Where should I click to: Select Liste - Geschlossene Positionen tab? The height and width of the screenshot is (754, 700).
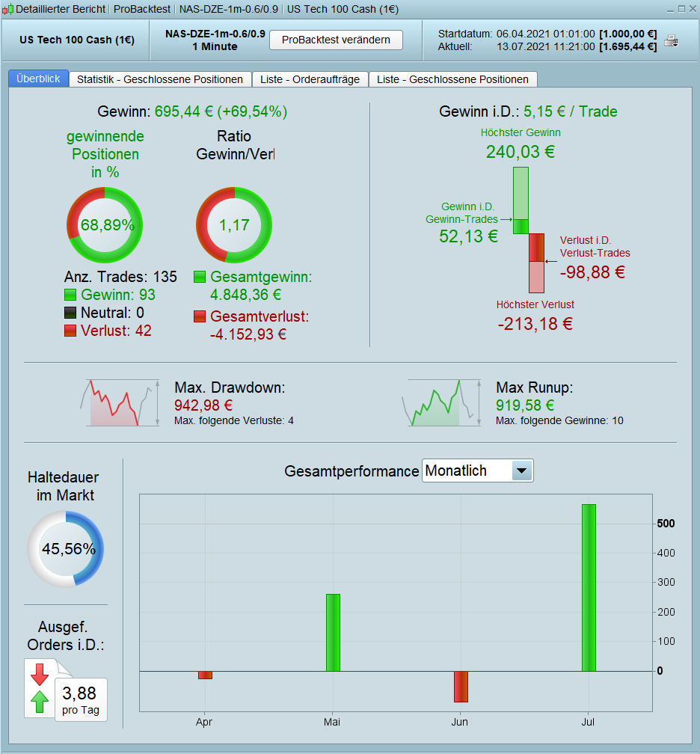click(453, 79)
